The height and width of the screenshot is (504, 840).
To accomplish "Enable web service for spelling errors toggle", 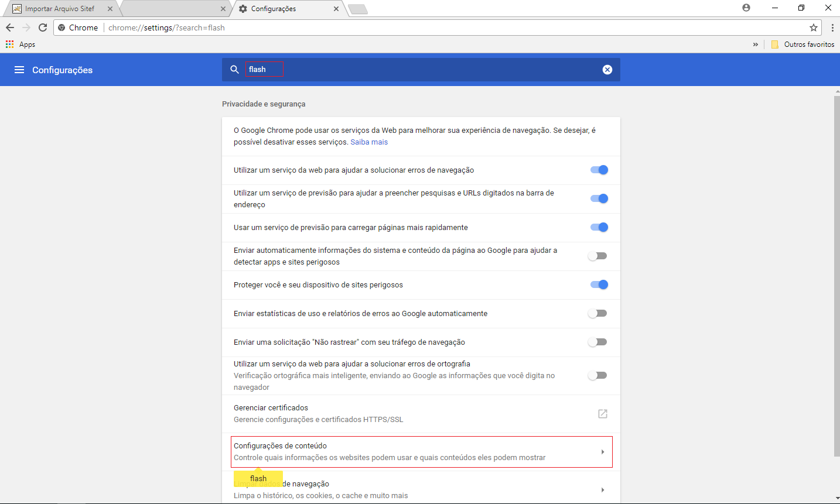I will point(597,375).
